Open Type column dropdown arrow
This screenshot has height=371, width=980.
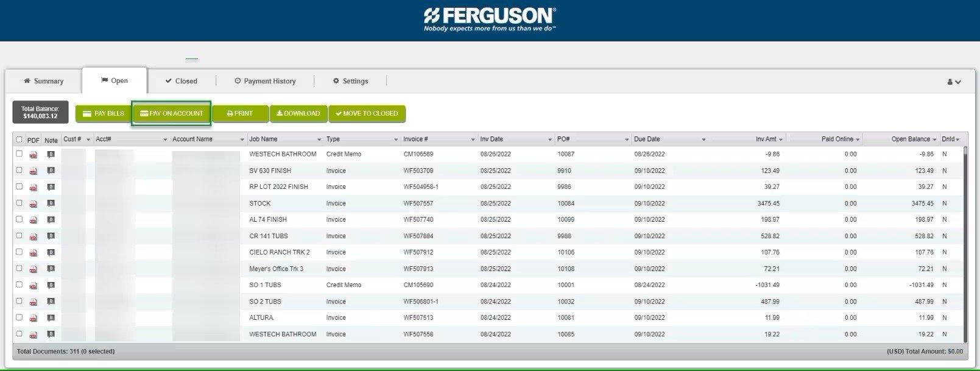click(396, 140)
